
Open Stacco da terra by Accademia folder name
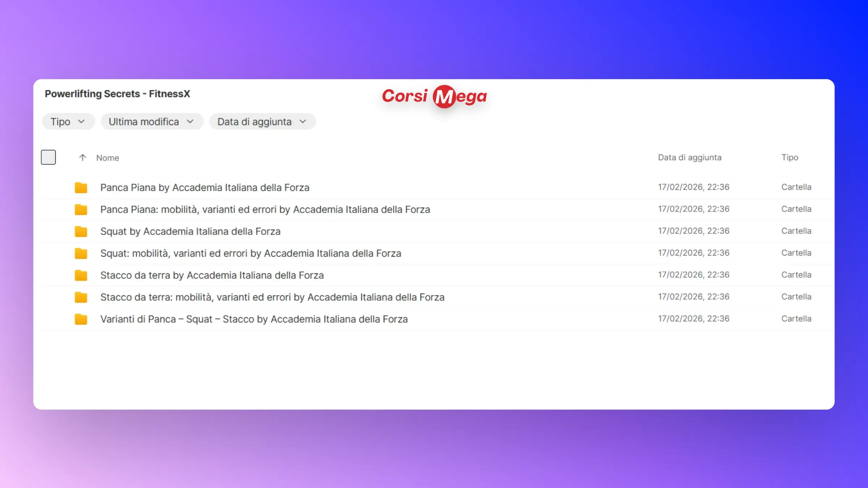212,275
